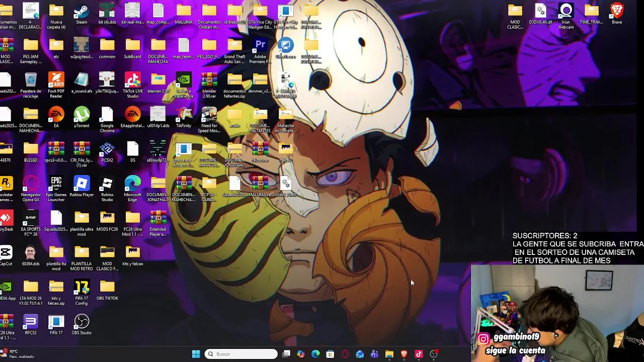
Task: Select the Roblox Player shortcut
Action: [x=82, y=186]
